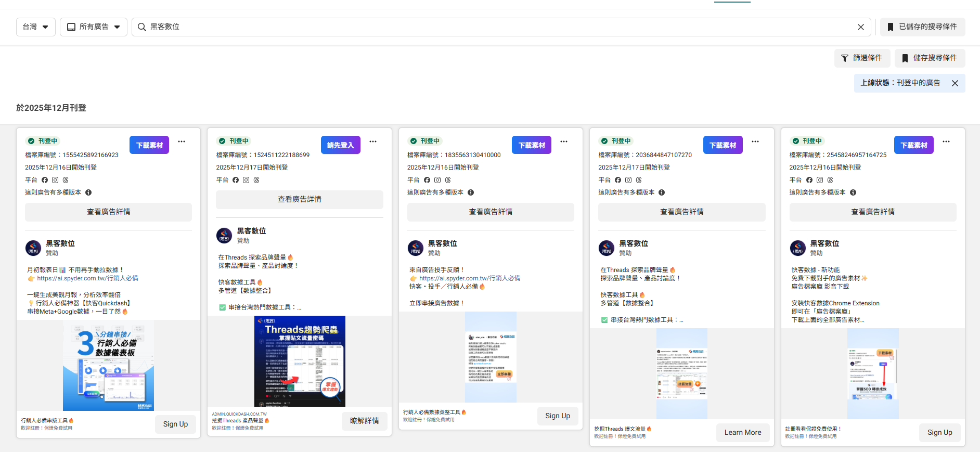Click the Threads platform icon on ad 2036844847107270

point(639,180)
